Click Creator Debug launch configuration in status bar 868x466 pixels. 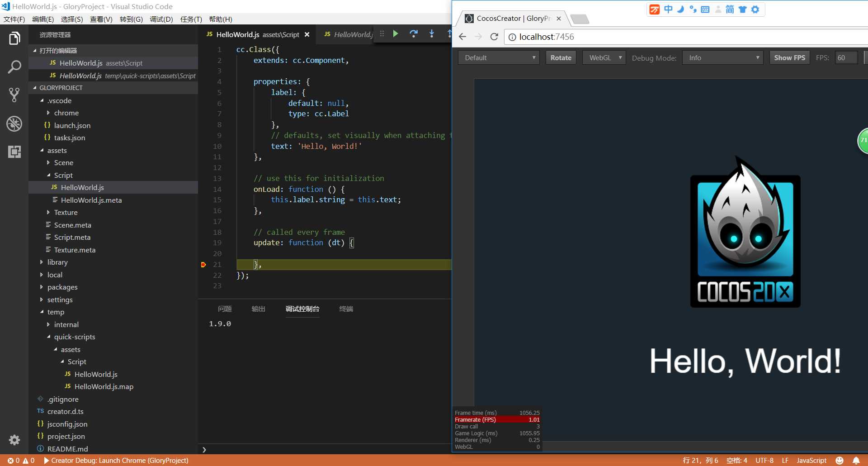(116, 461)
